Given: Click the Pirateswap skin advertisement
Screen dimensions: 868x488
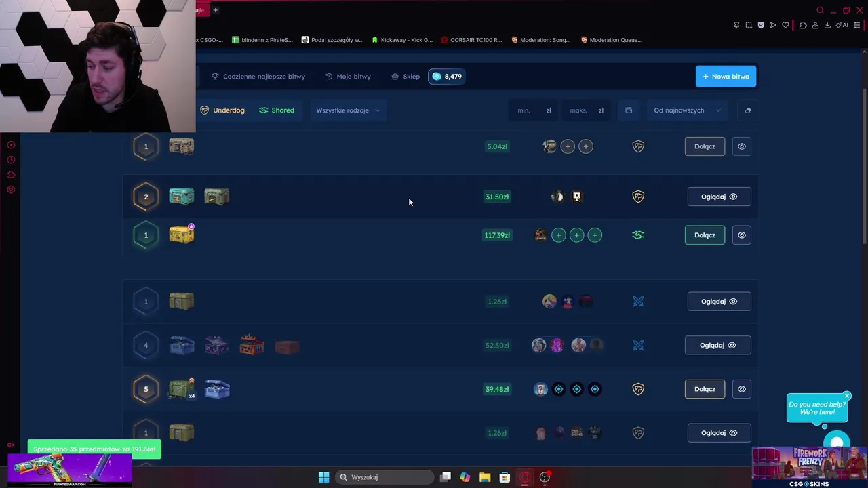Looking at the screenshot, I should (x=70, y=470).
